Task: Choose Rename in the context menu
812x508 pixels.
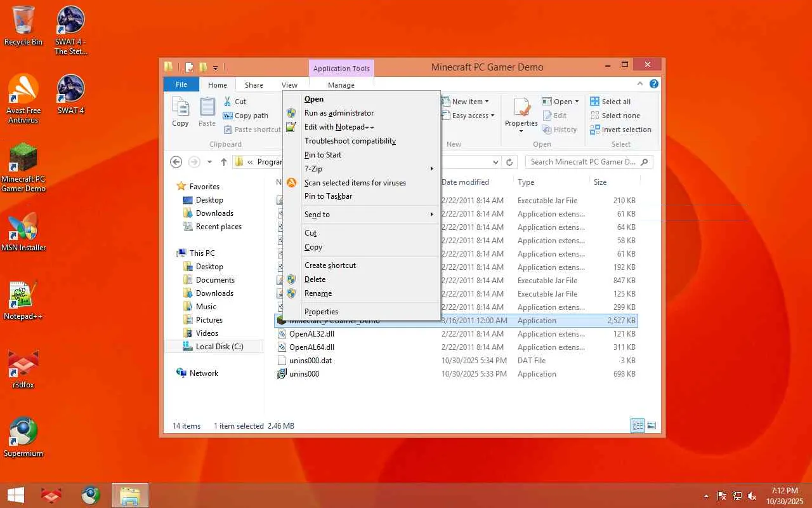Action: (362, 293)
